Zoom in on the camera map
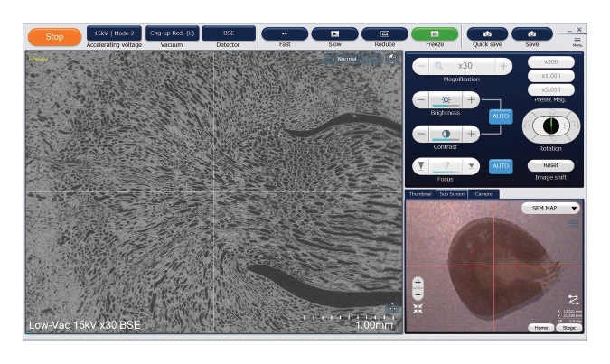Screen dimensions: 610x364 418,282
